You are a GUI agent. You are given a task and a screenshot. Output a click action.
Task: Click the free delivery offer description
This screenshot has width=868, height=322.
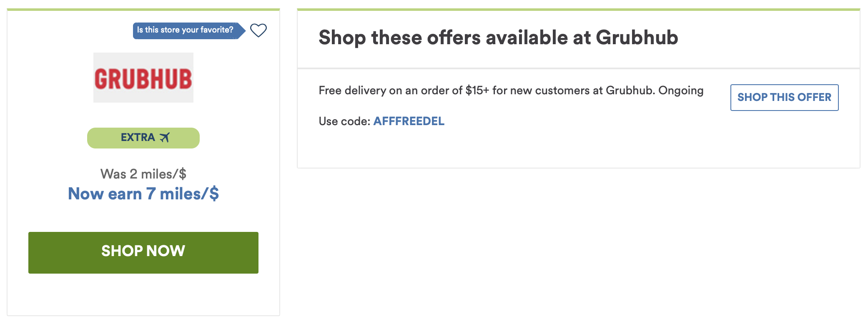[511, 91]
